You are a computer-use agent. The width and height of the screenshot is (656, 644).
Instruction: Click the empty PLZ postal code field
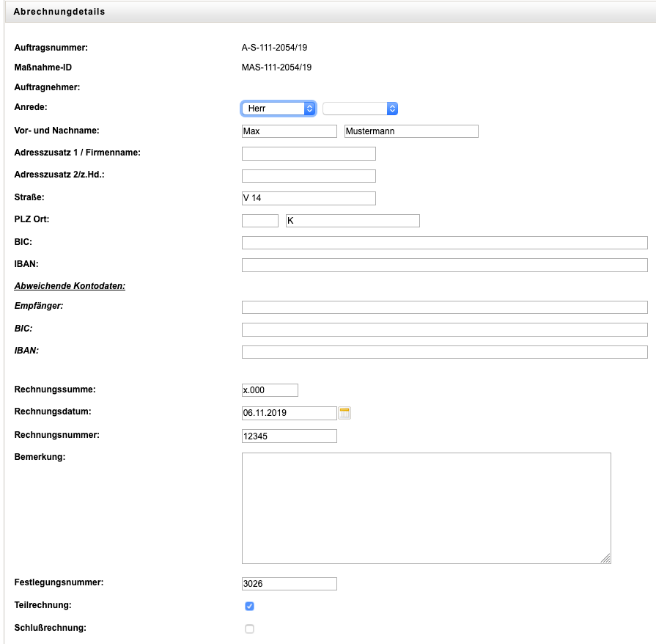(259, 221)
